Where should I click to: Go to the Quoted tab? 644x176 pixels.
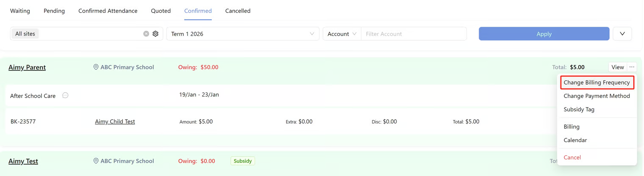coord(161,11)
